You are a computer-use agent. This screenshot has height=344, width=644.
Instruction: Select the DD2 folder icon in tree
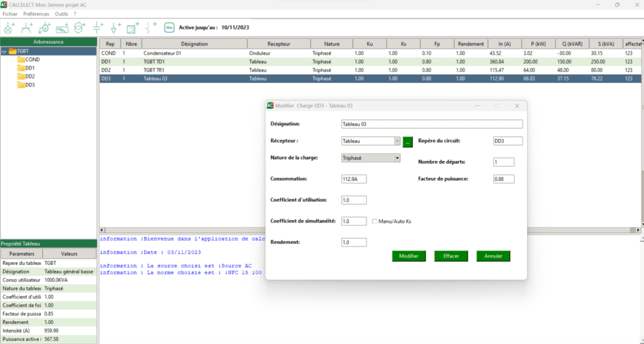(x=21, y=76)
